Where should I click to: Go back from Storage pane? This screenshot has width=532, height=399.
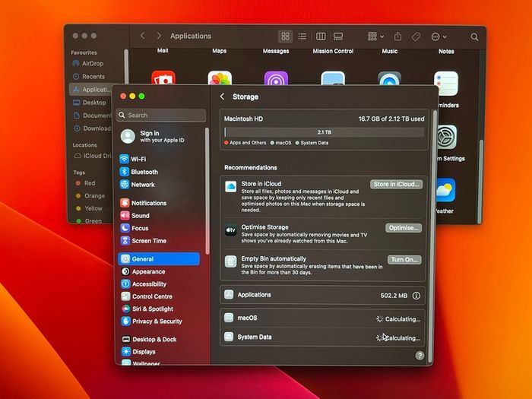pyautogui.click(x=222, y=97)
